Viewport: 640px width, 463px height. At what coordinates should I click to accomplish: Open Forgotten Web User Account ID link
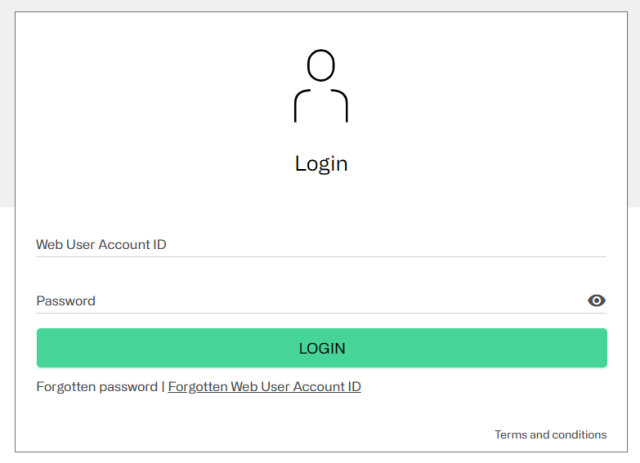pyautogui.click(x=264, y=386)
